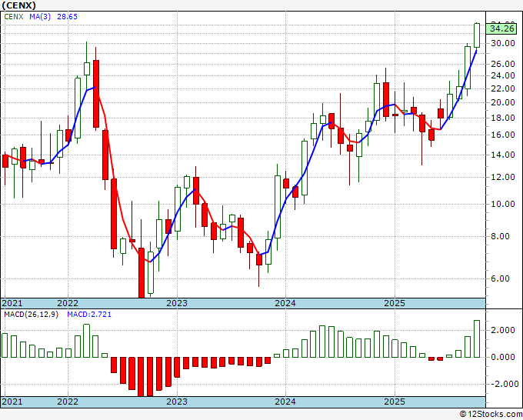Viewport: 523px width, 420px height.
Task: Click the 2022 label on MACD panel axis
Action: click(x=68, y=402)
